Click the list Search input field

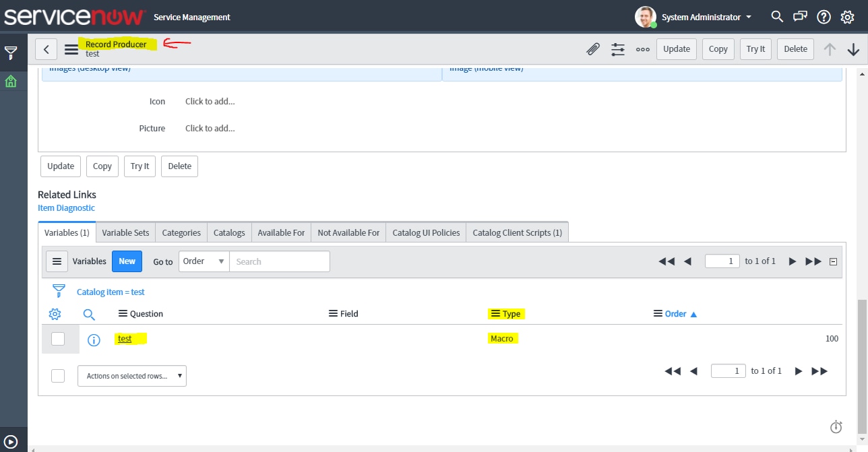click(280, 261)
